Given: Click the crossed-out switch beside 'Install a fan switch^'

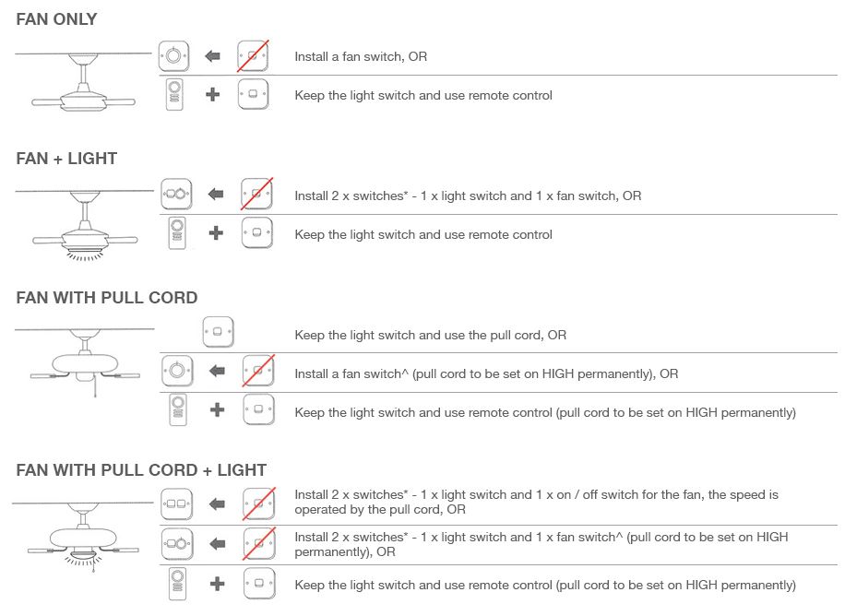Looking at the screenshot, I should pyautogui.click(x=258, y=371).
